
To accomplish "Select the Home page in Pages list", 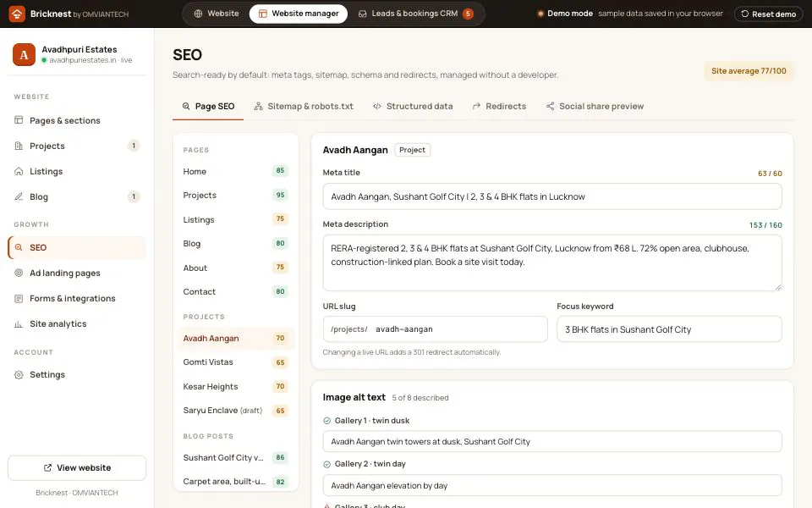I will click(236, 171).
